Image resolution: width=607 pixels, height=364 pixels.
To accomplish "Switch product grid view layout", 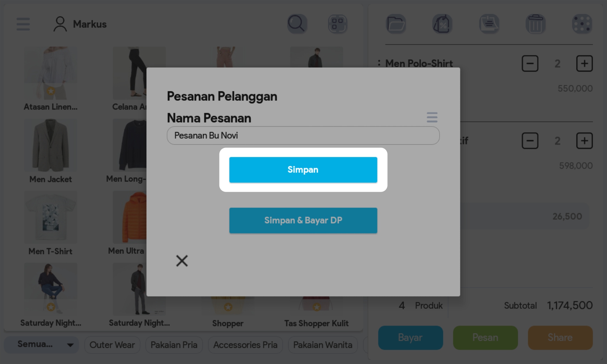I will coord(337,24).
